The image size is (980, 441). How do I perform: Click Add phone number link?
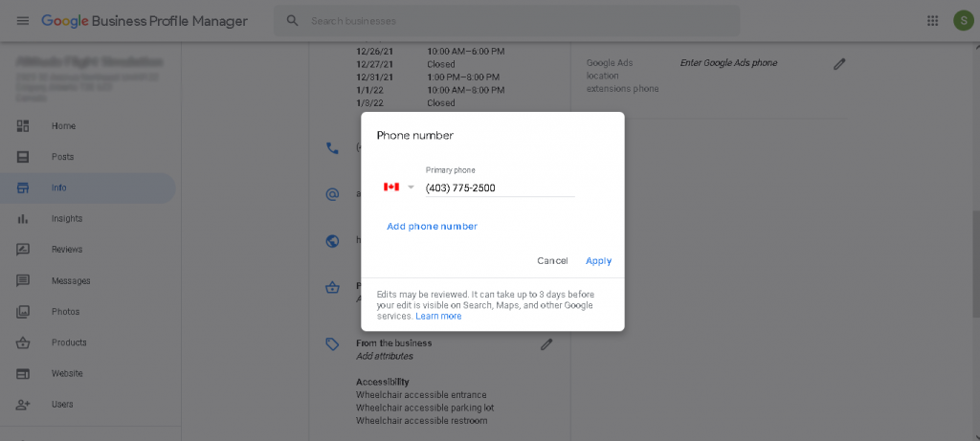tap(432, 227)
